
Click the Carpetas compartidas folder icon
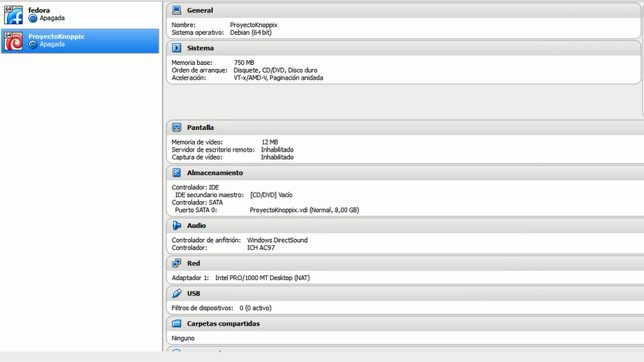click(176, 323)
